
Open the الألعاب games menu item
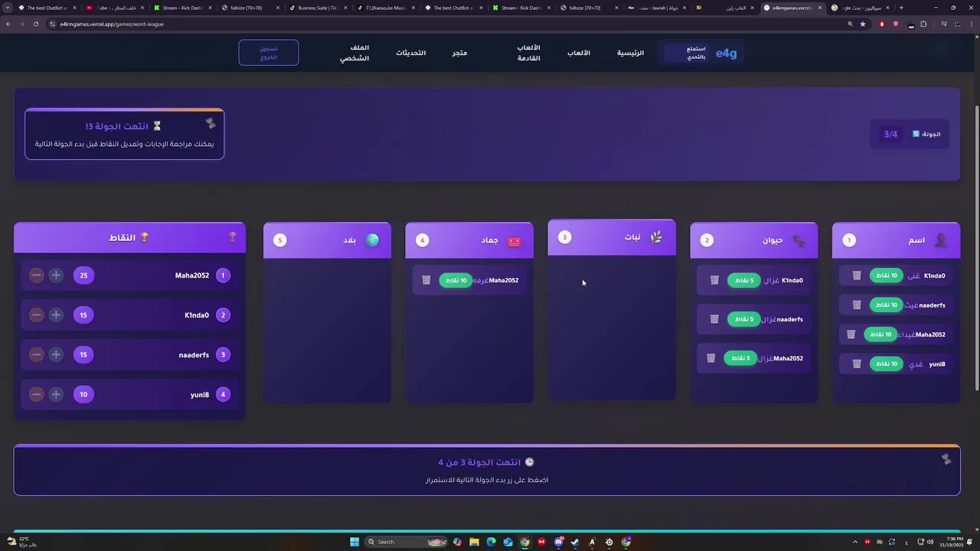[x=578, y=53]
